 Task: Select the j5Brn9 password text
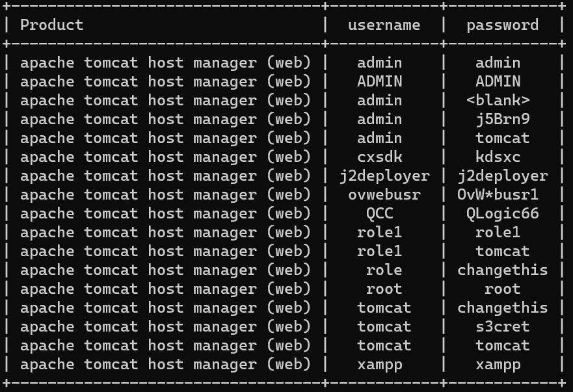click(503, 120)
